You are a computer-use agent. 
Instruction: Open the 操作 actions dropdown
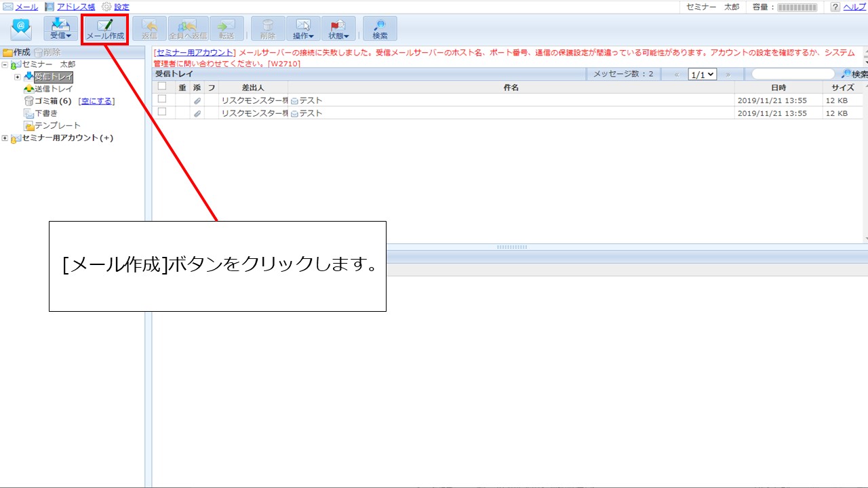303,29
